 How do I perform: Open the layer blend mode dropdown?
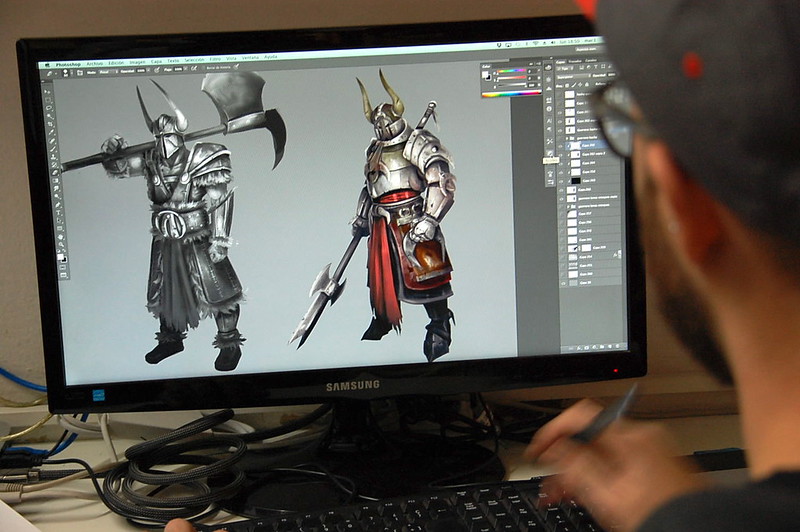(574, 77)
